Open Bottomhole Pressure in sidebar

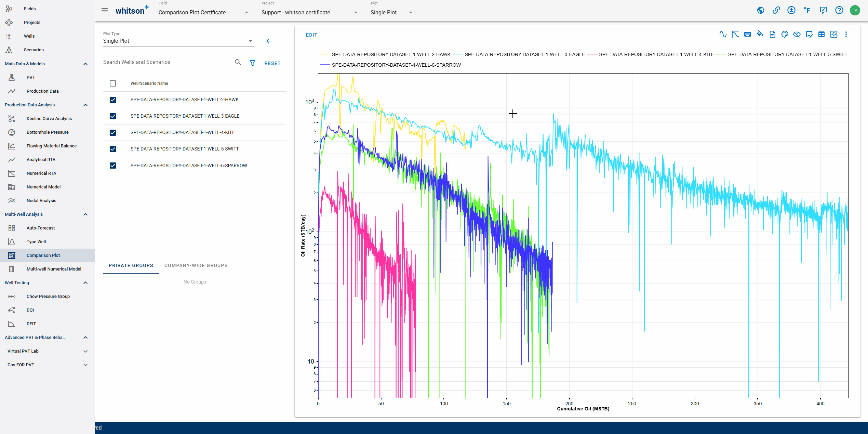[x=47, y=132]
